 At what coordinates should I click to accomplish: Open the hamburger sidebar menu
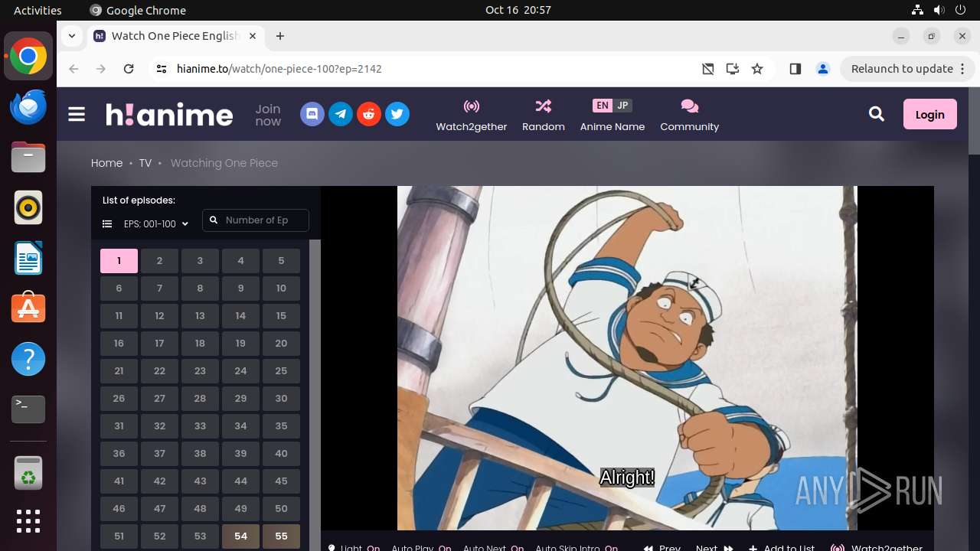coord(77,115)
